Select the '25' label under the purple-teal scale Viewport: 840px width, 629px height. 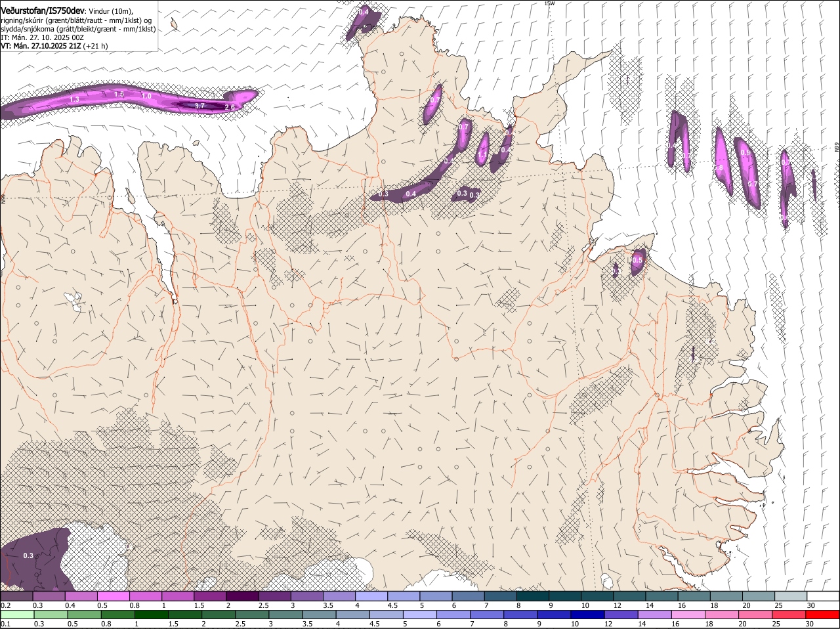pyautogui.click(x=778, y=605)
